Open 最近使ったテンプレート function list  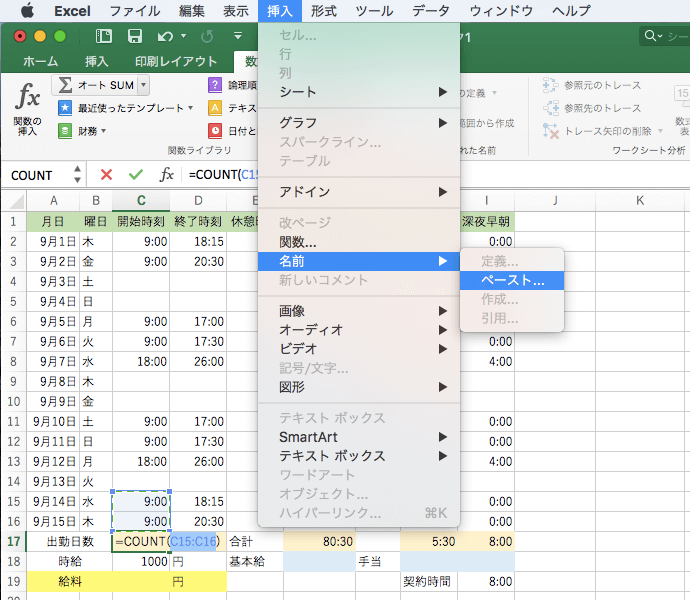coord(125,108)
